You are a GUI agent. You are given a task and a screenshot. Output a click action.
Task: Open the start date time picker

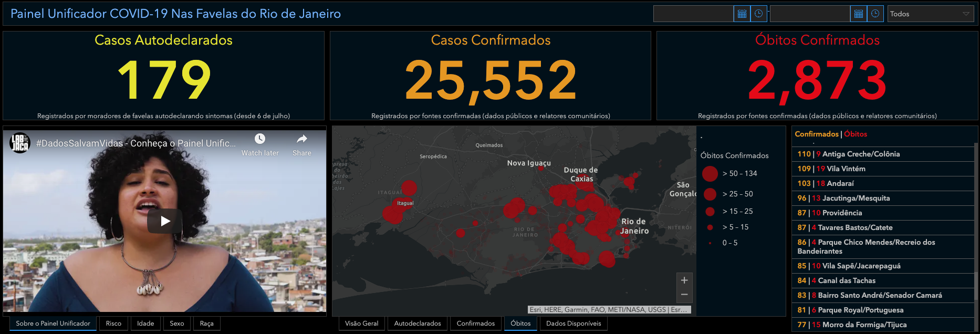click(759, 14)
